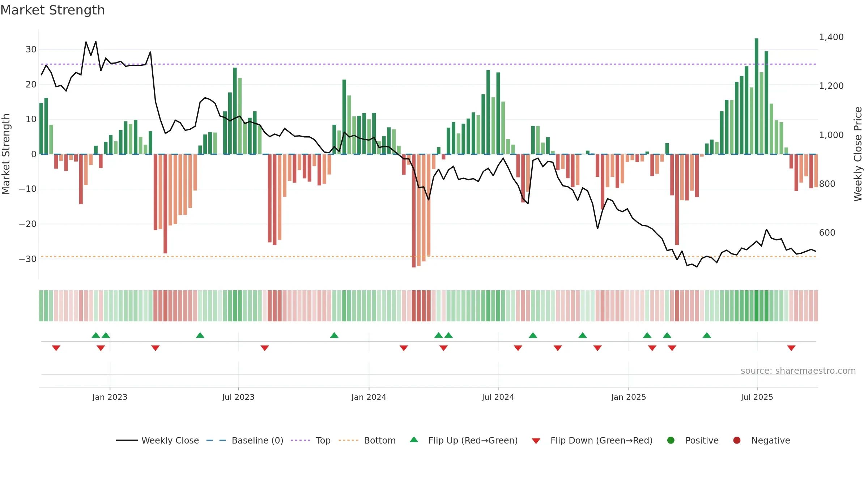Click the Weekly Close Price axis title
Viewport: 868px width, 488px height.
(x=858, y=154)
